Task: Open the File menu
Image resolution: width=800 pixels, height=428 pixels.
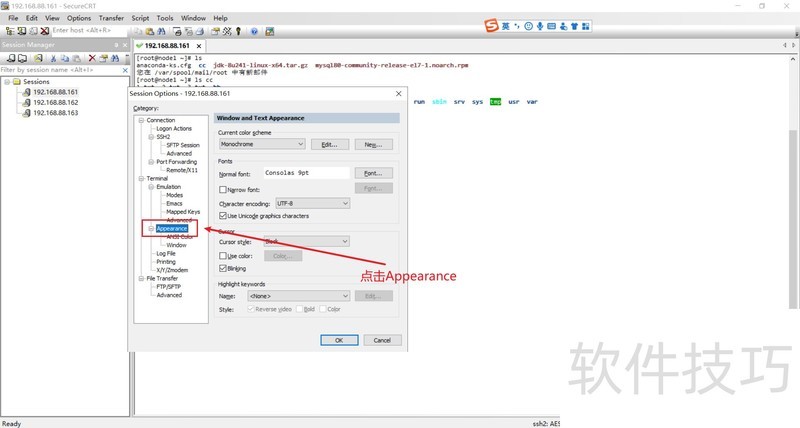Action: (x=13, y=18)
